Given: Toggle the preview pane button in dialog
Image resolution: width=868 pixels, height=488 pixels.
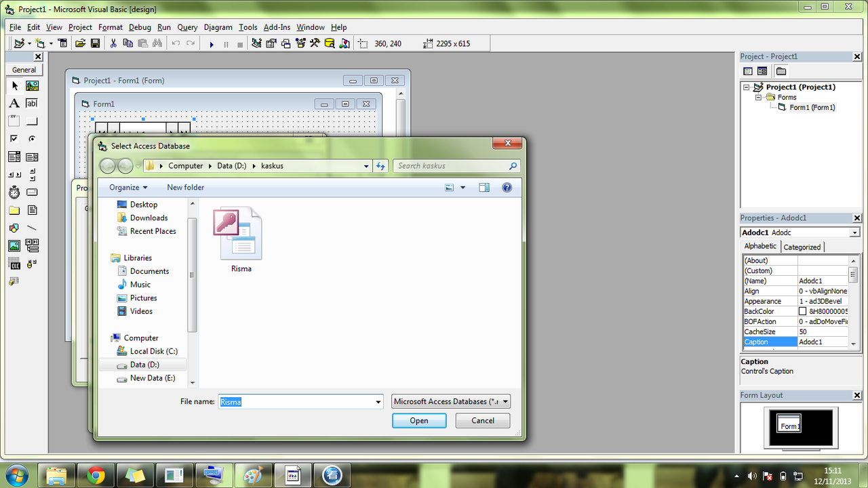Looking at the screenshot, I should 484,188.
